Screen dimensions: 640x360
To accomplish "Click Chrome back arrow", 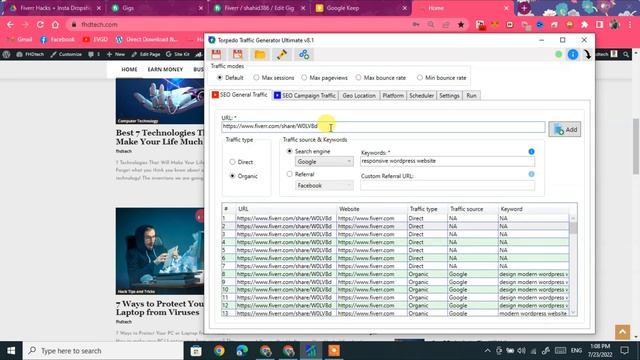I will [x=10, y=24].
